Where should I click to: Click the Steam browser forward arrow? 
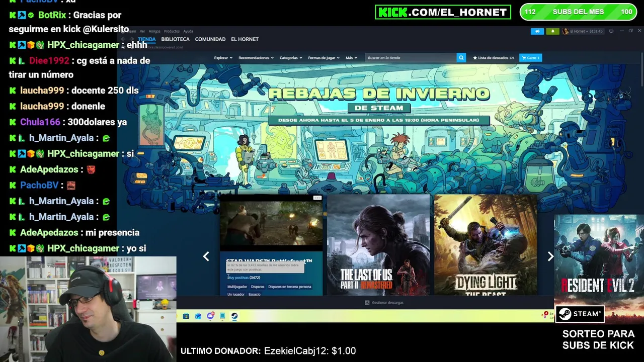[x=132, y=39]
